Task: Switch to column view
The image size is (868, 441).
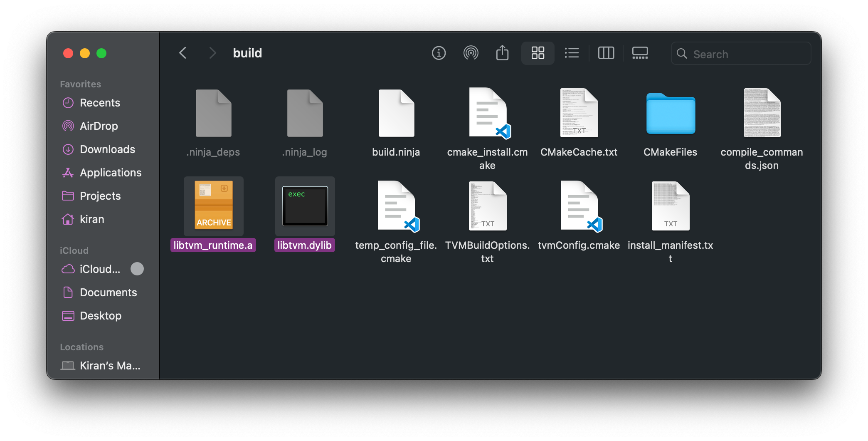Action: [x=606, y=53]
